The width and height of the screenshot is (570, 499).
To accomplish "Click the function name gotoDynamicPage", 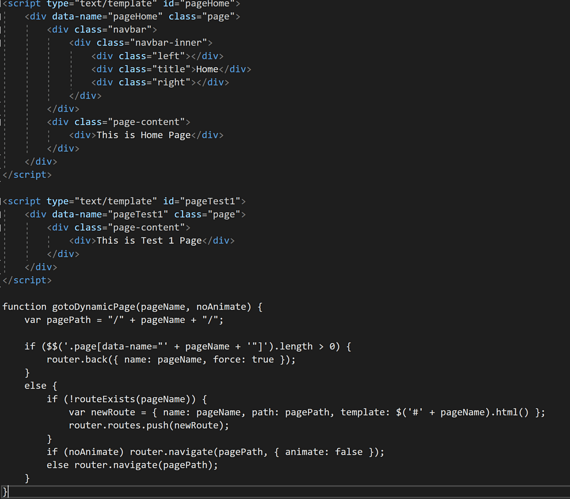I will click(93, 307).
